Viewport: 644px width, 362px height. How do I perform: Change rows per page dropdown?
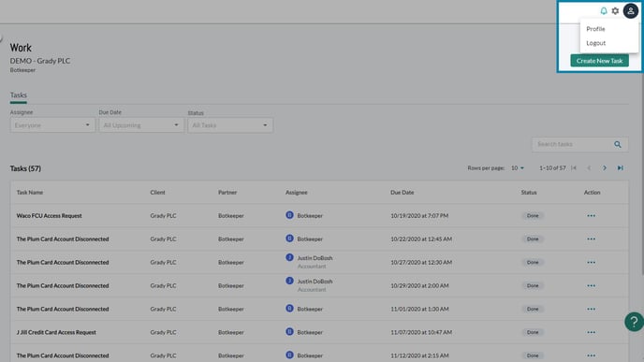(518, 167)
